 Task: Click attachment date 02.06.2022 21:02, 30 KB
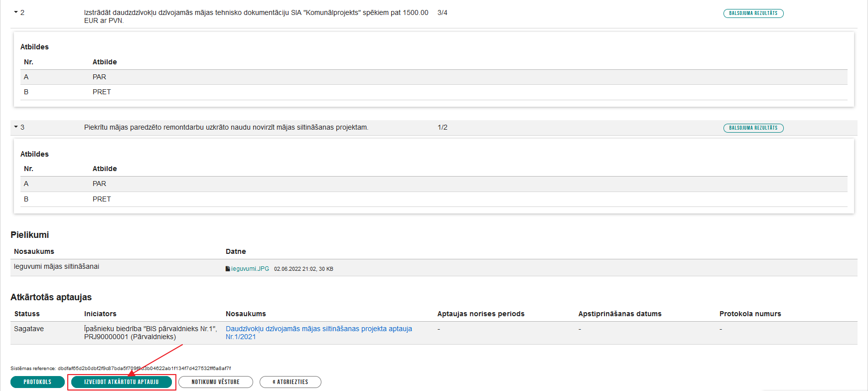pyautogui.click(x=303, y=269)
